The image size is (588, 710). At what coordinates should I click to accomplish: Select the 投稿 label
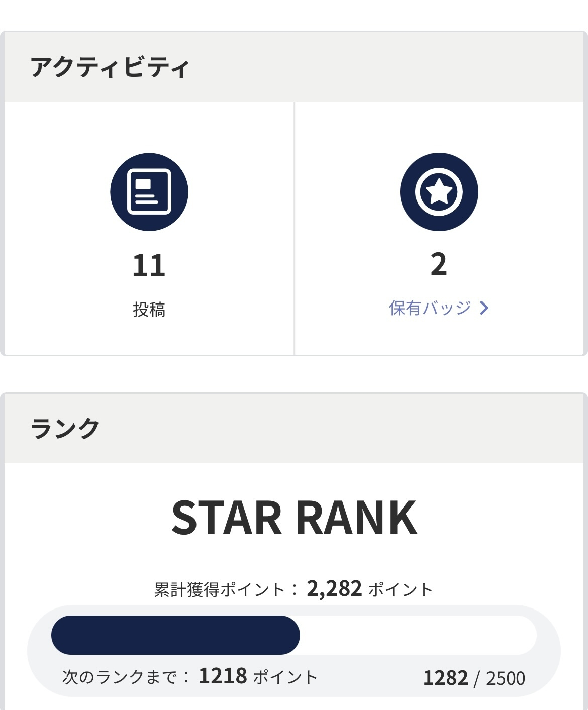[x=149, y=309]
